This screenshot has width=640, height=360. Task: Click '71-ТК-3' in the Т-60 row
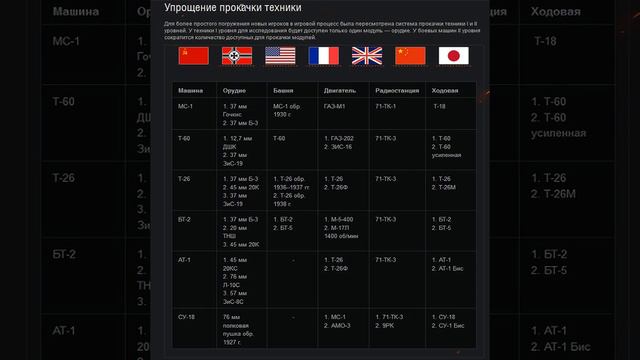(x=386, y=138)
